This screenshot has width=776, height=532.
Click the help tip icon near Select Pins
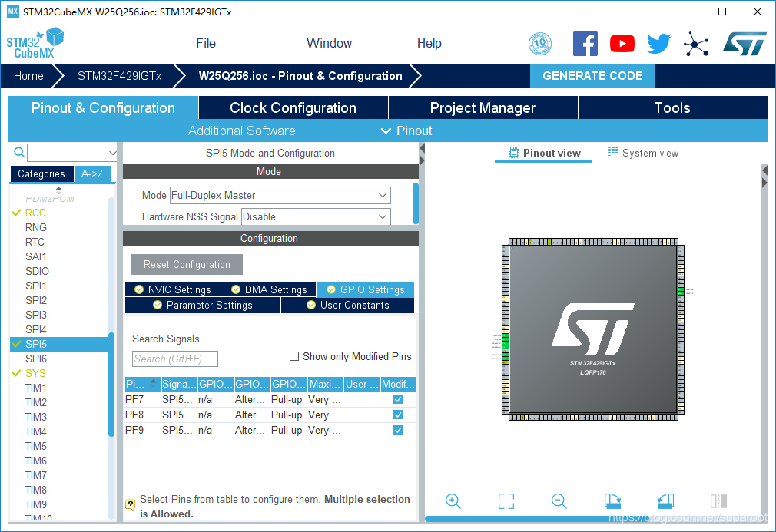point(130,504)
